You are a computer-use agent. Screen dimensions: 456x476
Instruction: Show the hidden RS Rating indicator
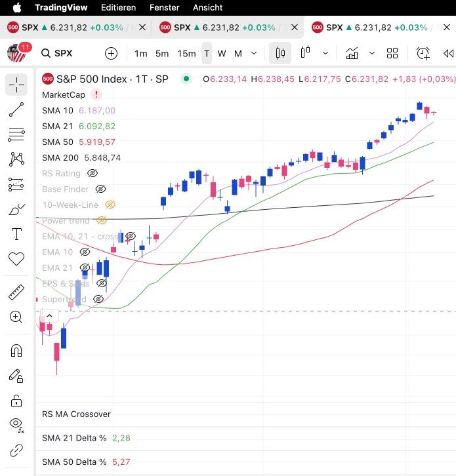tap(93, 174)
